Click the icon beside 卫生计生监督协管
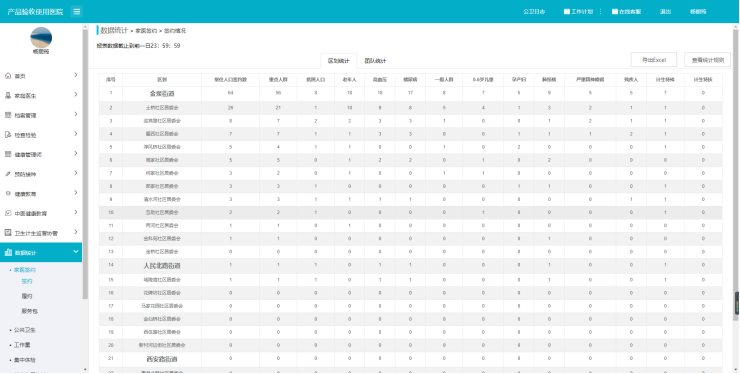 coord(8,233)
